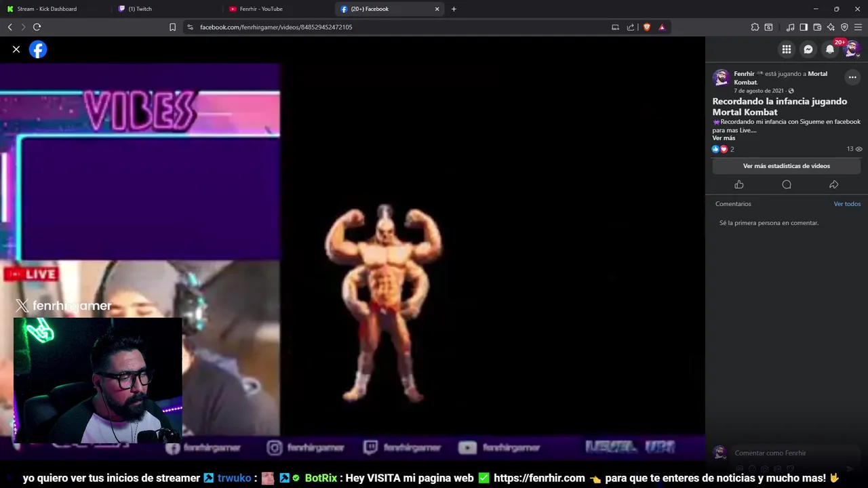Switch to 'Fenrhir - YouTube' tab
This screenshot has height=488, width=868.
coord(278,9)
